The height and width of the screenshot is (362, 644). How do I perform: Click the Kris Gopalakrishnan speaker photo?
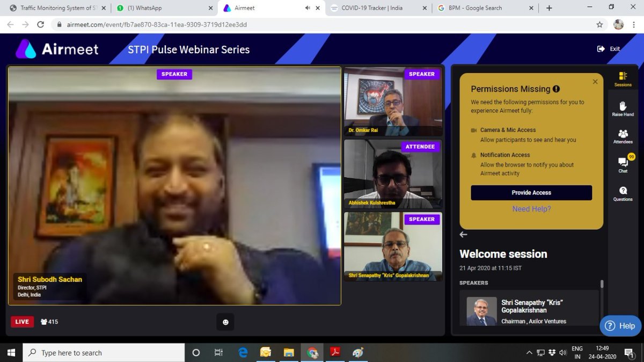click(481, 312)
